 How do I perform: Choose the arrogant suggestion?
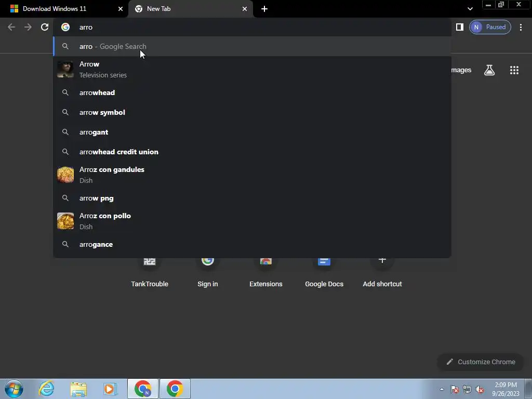252,132
